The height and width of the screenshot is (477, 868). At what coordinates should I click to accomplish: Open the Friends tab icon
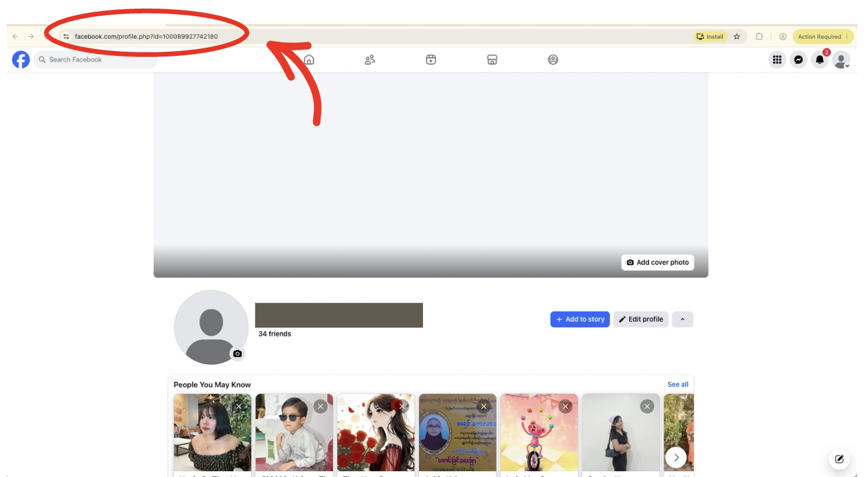(x=369, y=59)
